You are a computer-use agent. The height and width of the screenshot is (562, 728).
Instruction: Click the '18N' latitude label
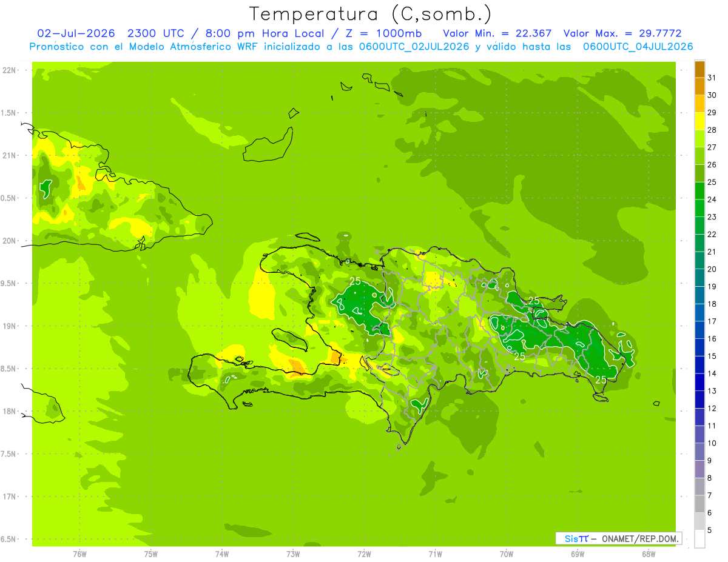pos(9,412)
